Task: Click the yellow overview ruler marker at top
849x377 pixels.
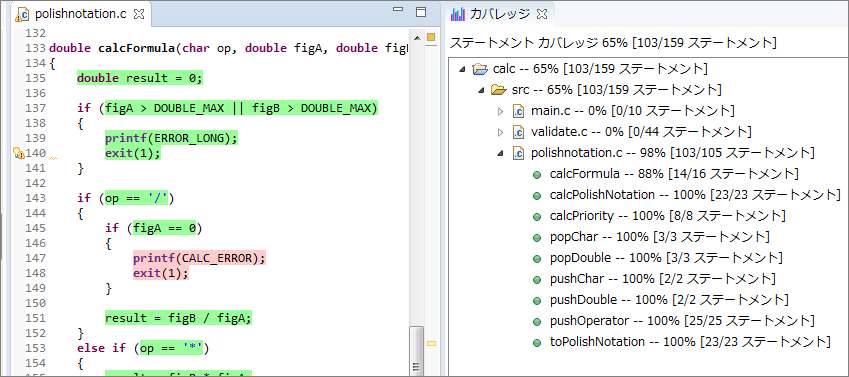Action: tap(431, 37)
